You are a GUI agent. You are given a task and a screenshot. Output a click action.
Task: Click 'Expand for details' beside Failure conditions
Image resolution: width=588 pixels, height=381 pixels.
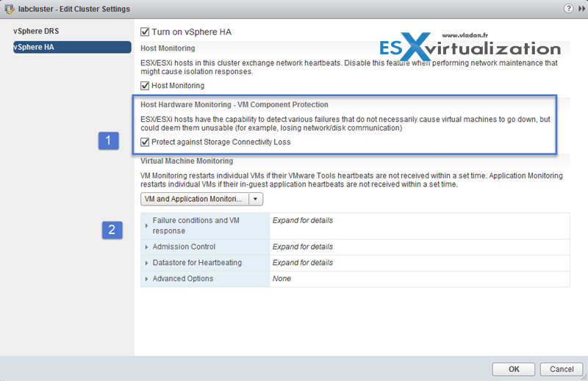pyautogui.click(x=303, y=221)
